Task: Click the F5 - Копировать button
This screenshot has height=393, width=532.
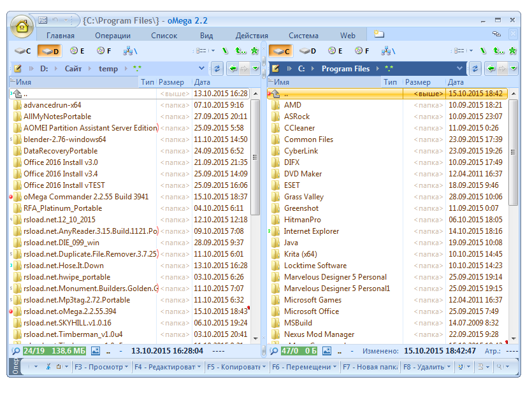Action: click(x=234, y=367)
